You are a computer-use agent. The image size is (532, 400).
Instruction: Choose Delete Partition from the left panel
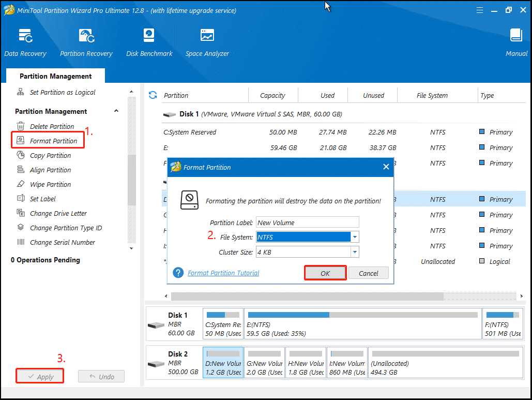[x=52, y=126]
